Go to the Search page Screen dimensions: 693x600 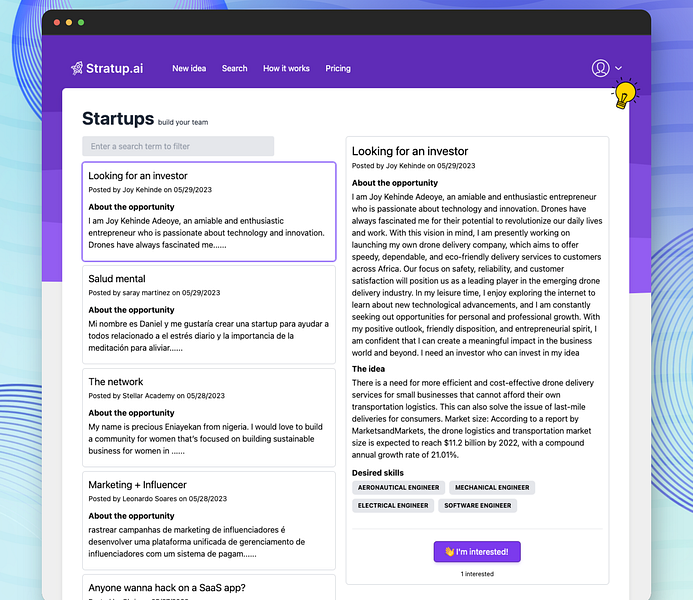tap(235, 68)
